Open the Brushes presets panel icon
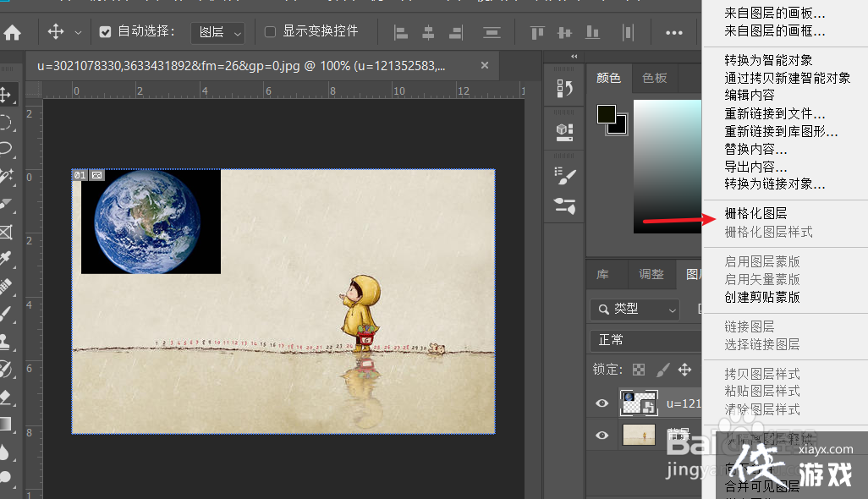This screenshot has width=868, height=499. [x=564, y=206]
